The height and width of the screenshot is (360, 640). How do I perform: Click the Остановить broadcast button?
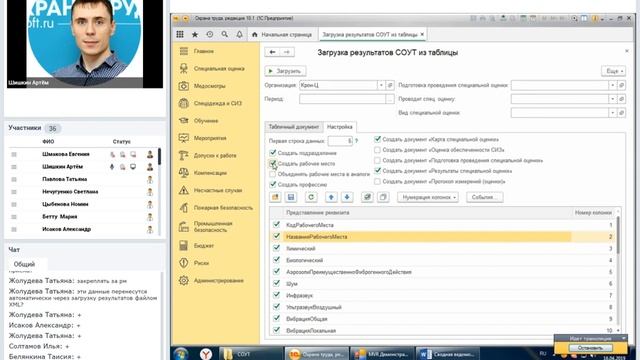[x=590, y=348]
